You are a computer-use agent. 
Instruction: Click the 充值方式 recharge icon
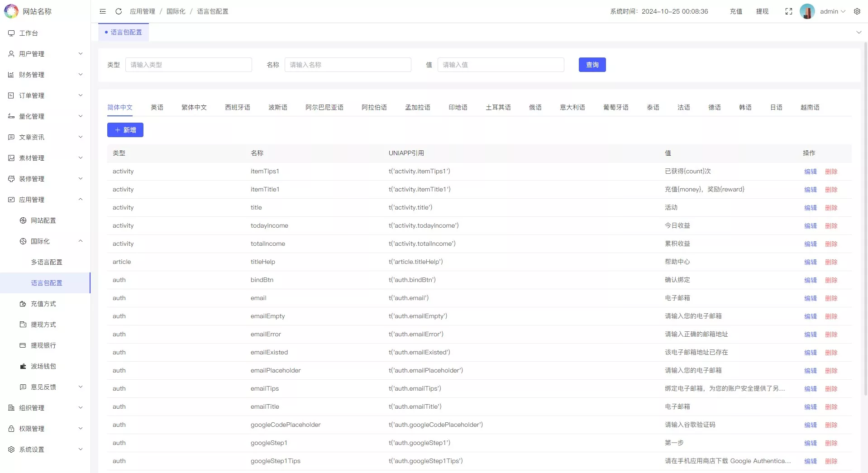pos(23,304)
